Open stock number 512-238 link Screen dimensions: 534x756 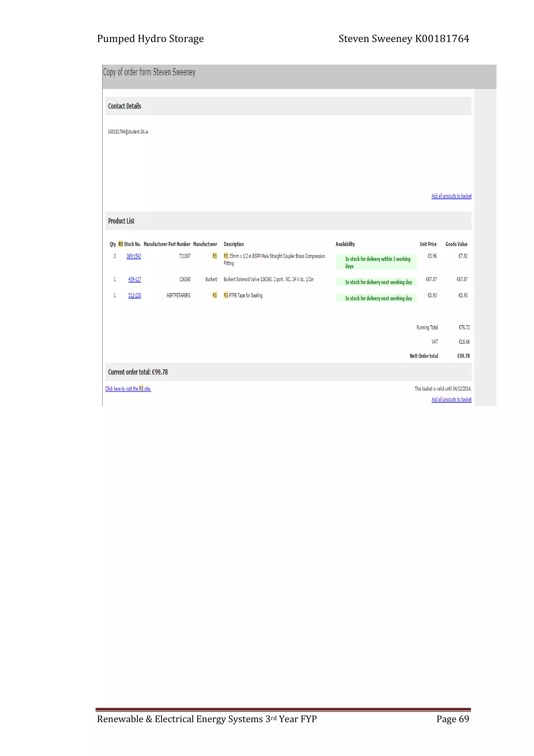[x=134, y=295]
